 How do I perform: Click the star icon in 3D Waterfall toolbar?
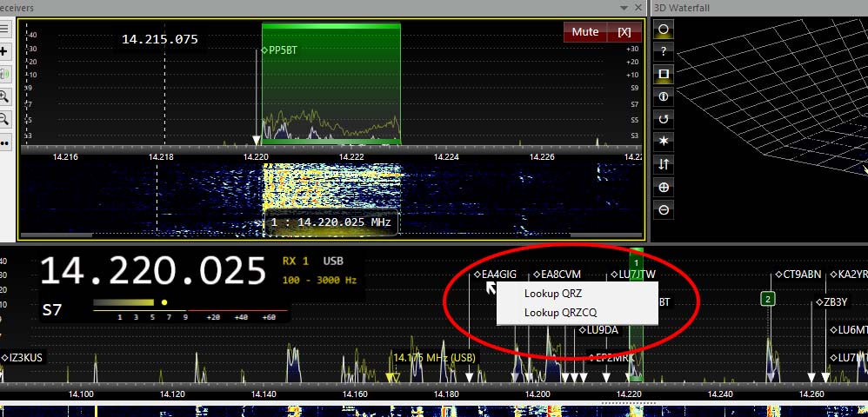(x=664, y=142)
